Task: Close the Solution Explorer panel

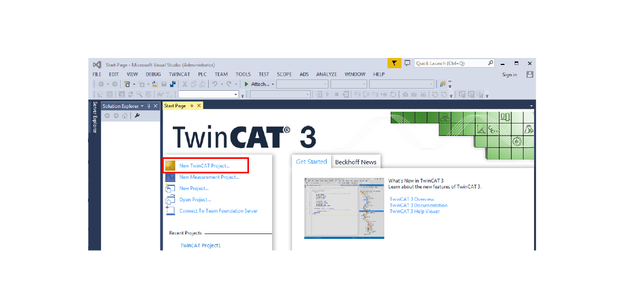Action: (156, 106)
